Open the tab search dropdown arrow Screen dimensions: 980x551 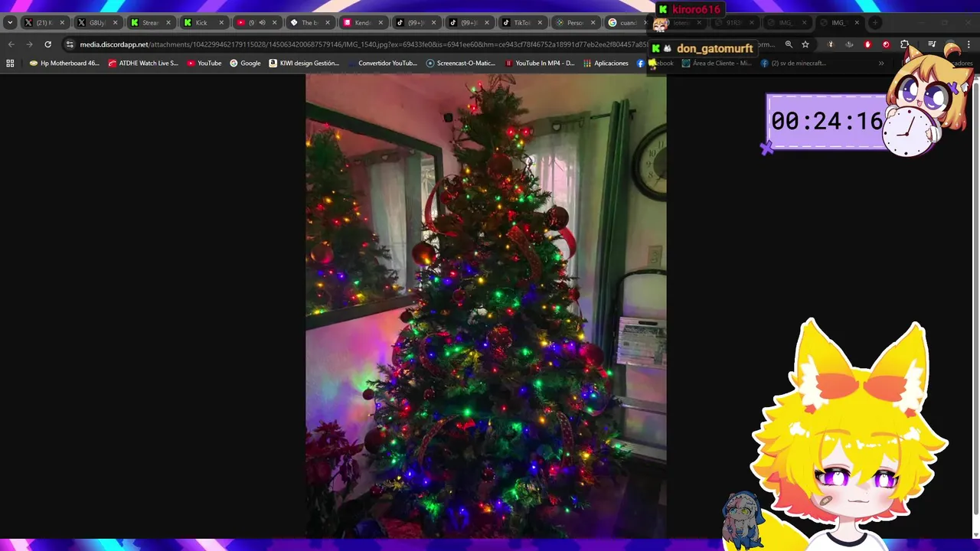(x=10, y=23)
